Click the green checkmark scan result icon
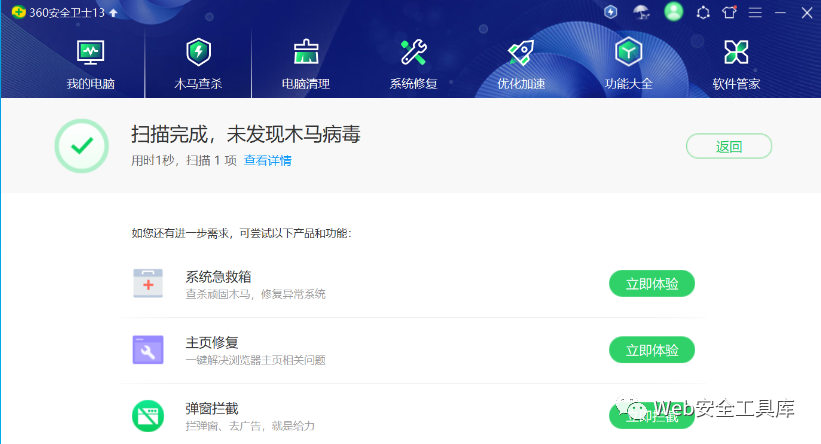This screenshot has height=444, width=821. [82, 146]
